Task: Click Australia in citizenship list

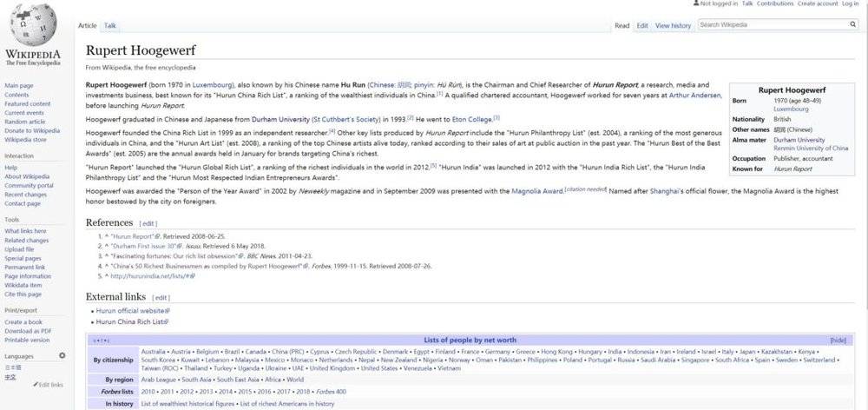Action: [154, 352]
